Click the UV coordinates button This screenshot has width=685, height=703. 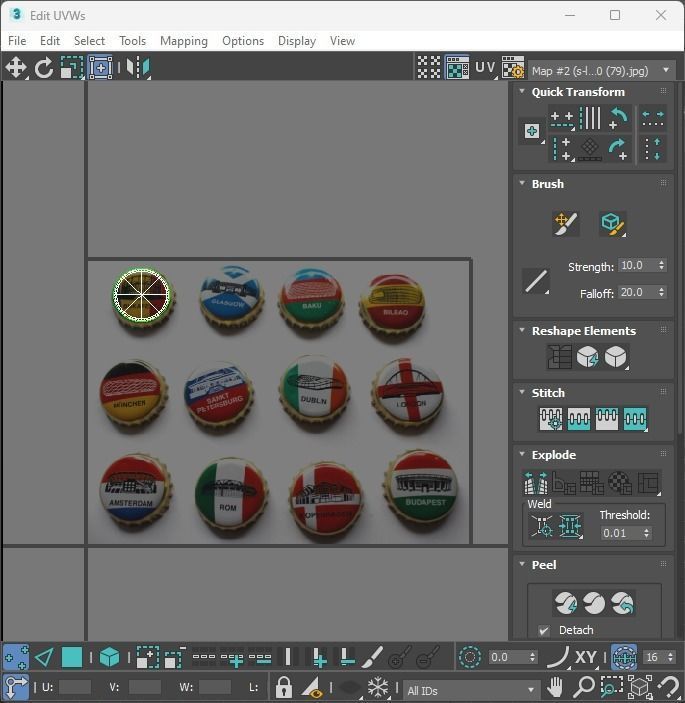pyautogui.click(x=485, y=68)
